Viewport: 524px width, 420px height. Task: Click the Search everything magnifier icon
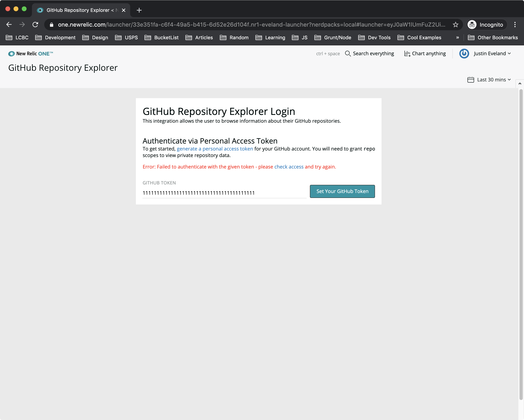click(348, 54)
